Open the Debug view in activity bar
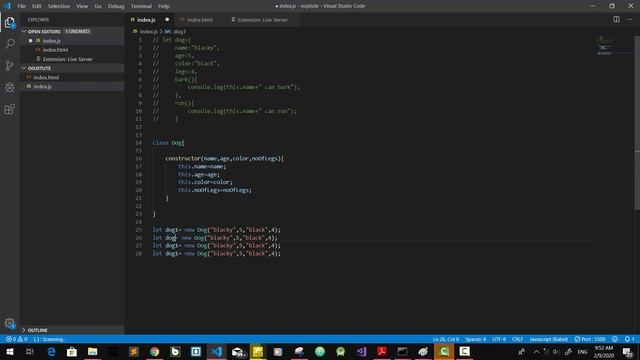Image resolution: width=640 pixels, height=360 pixels. (x=9, y=87)
